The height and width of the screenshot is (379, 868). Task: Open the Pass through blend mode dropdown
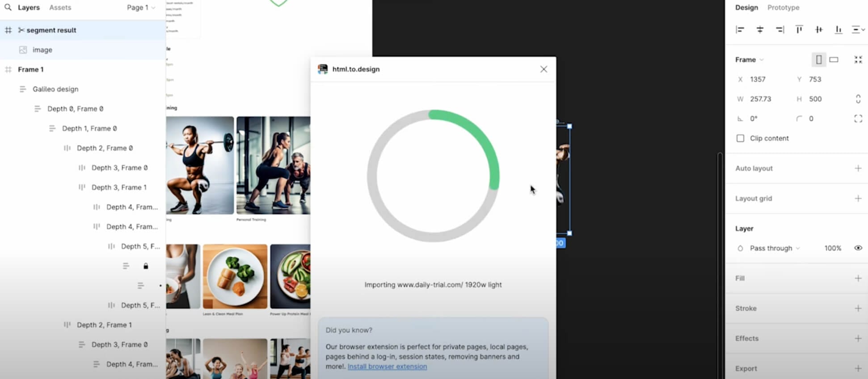tap(774, 248)
